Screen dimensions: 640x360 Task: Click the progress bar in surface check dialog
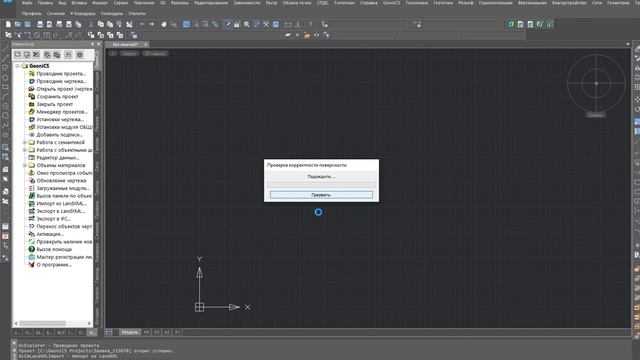[x=321, y=185]
